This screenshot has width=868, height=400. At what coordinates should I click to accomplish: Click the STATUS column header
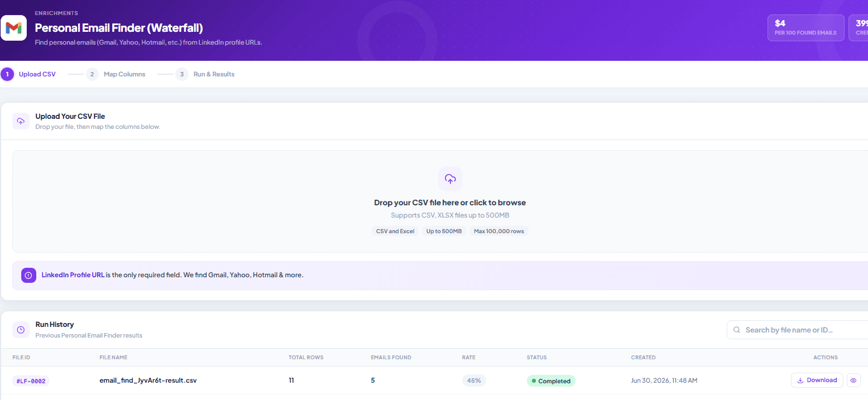[x=537, y=358]
